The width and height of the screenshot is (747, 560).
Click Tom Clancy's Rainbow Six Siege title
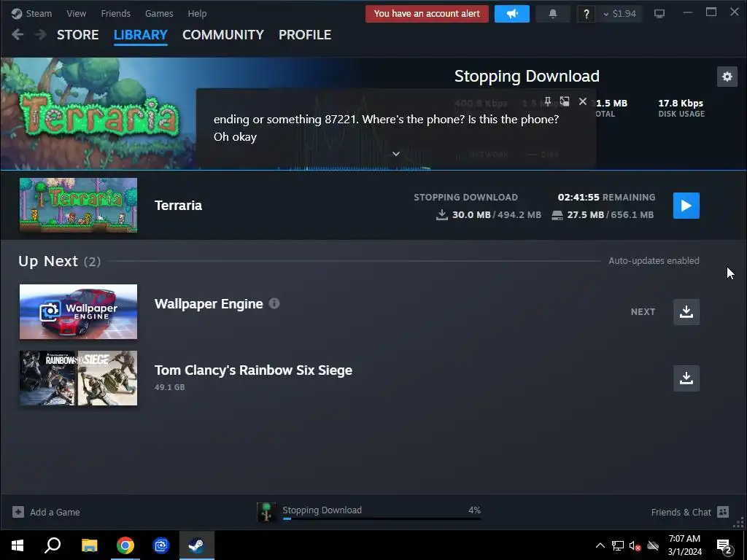pyautogui.click(x=253, y=370)
